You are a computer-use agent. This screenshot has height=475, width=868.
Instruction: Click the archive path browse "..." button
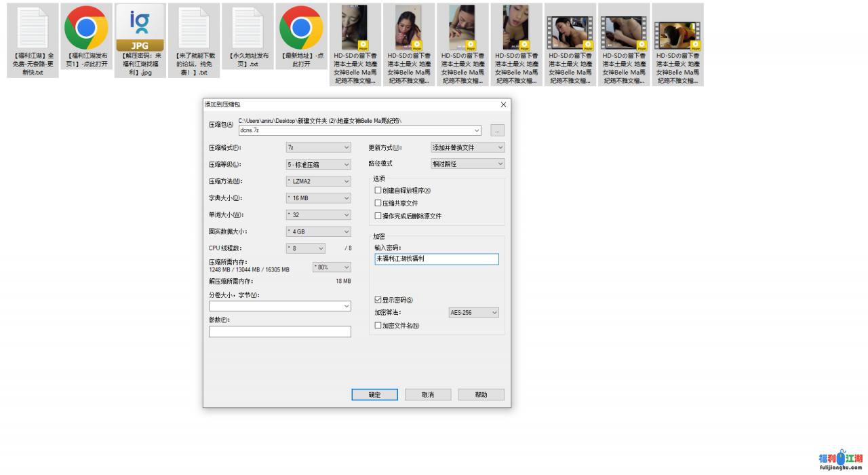[497, 130]
